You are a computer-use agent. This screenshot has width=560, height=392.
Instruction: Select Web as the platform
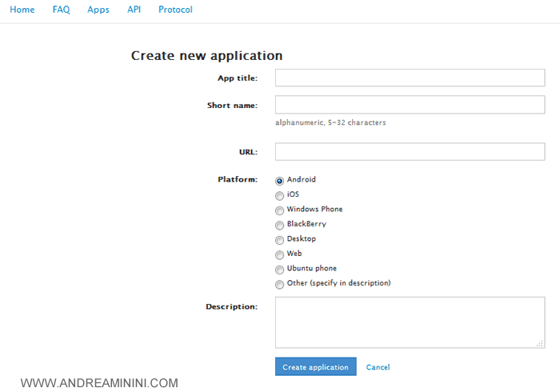(x=279, y=254)
